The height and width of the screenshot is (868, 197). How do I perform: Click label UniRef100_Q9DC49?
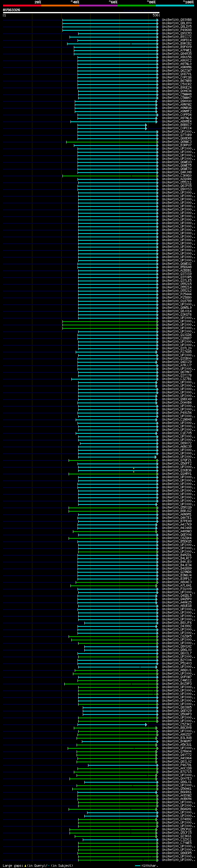pyautogui.click(x=176, y=399)
